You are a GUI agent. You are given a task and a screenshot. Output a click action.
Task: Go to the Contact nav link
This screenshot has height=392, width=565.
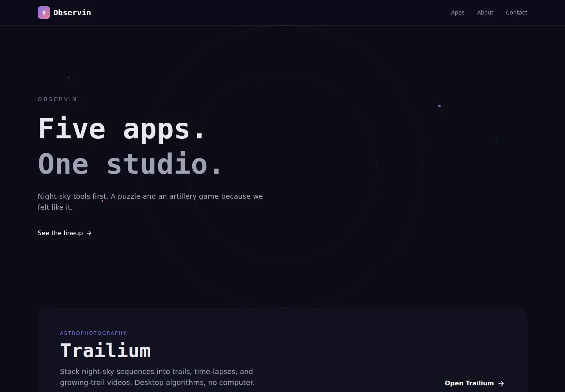point(516,13)
